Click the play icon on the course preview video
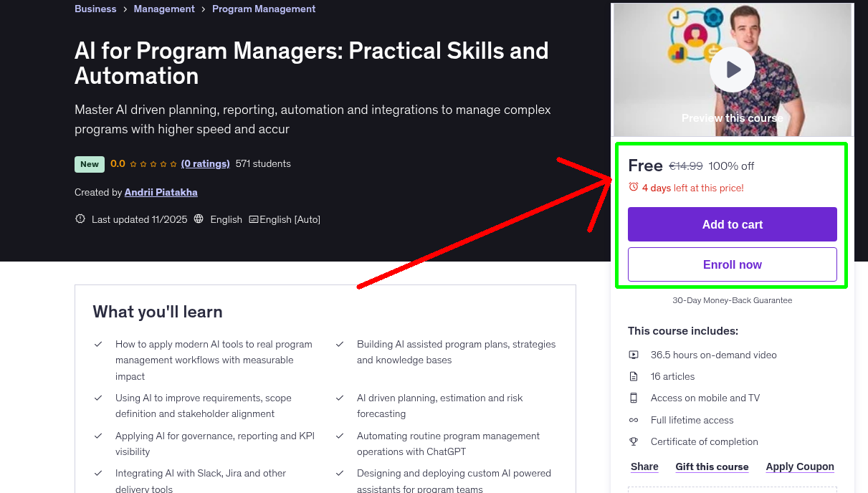The image size is (868, 493). pos(732,68)
